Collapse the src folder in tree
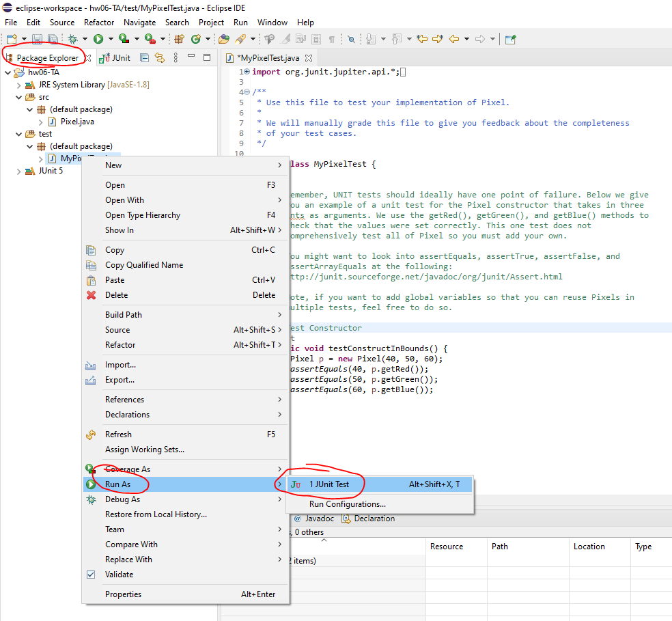Viewport: 672px width, 621px height. point(19,97)
